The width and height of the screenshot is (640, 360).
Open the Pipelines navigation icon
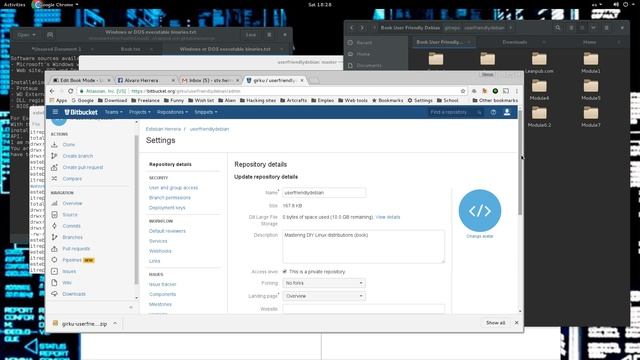pyautogui.click(x=54, y=260)
